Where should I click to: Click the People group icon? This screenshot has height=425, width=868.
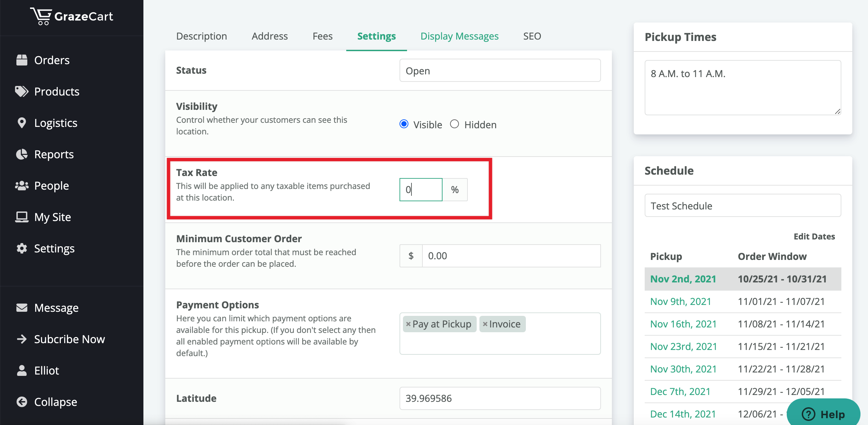tap(22, 186)
